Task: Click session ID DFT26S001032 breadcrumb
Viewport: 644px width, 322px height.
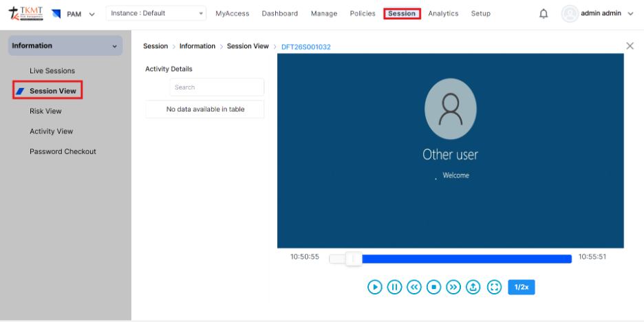Action: click(306, 47)
